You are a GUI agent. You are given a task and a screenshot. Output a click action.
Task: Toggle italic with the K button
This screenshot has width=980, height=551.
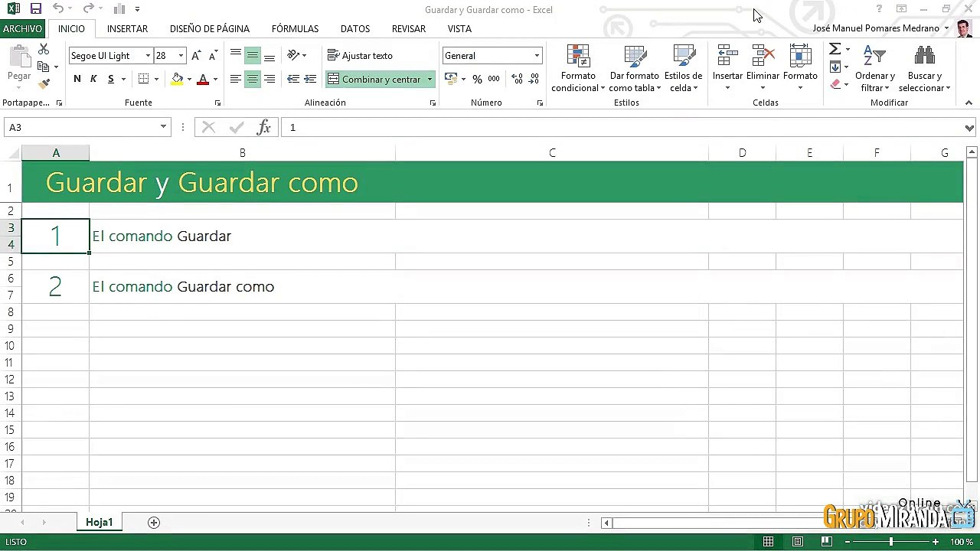(x=93, y=79)
